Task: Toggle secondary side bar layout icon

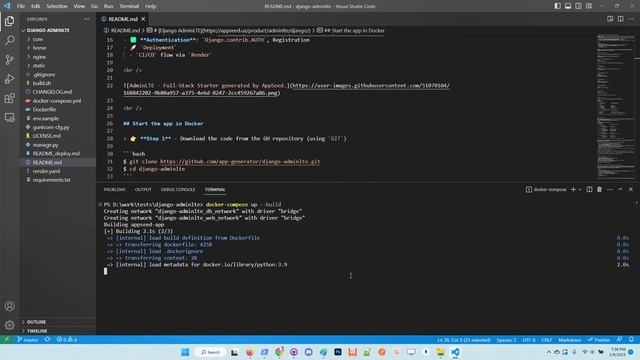Action: (x=578, y=6)
